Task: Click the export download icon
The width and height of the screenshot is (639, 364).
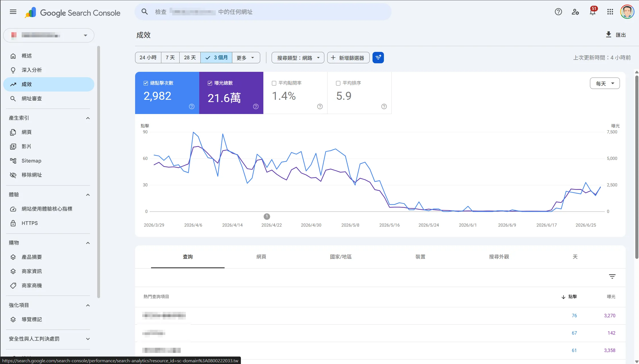Action: pos(609,34)
